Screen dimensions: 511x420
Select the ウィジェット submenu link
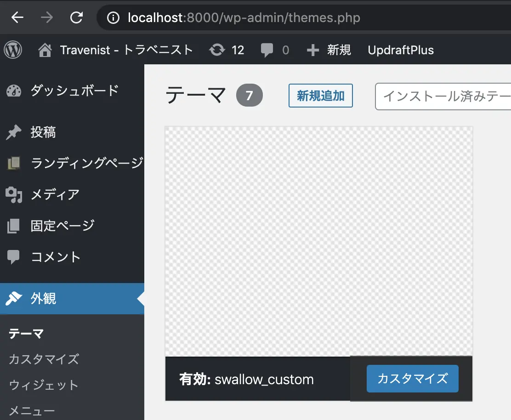tap(44, 386)
